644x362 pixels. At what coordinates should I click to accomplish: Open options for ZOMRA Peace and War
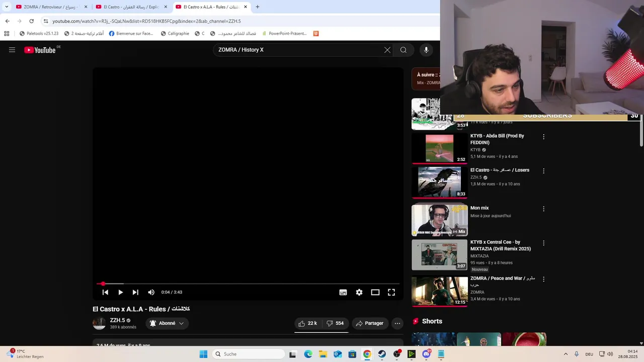(x=543, y=279)
